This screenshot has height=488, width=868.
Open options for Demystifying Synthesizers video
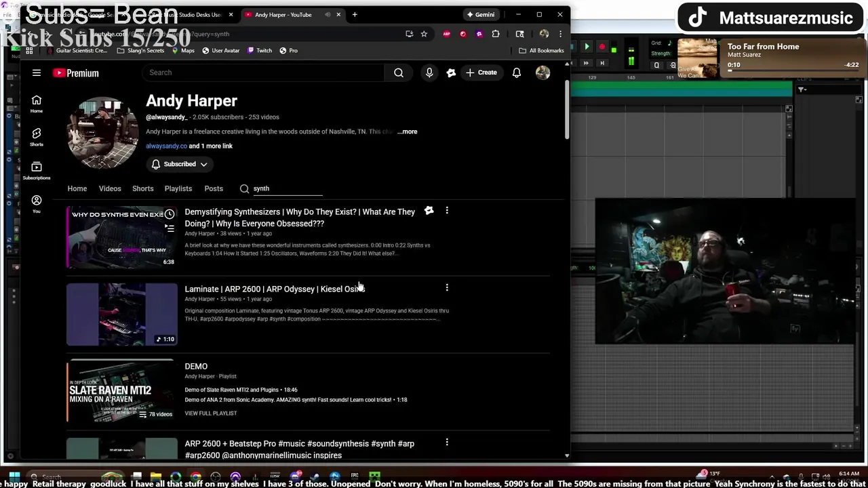pyautogui.click(x=447, y=211)
